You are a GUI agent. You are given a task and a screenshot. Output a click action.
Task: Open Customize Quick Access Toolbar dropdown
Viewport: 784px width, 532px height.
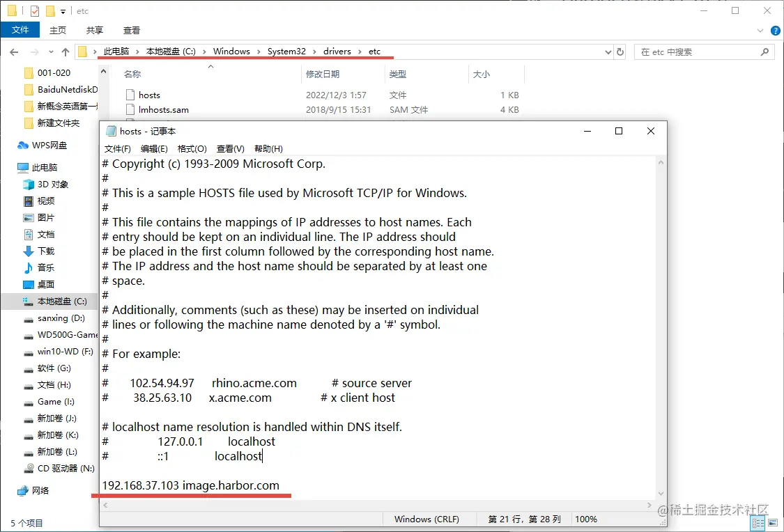(63, 11)
